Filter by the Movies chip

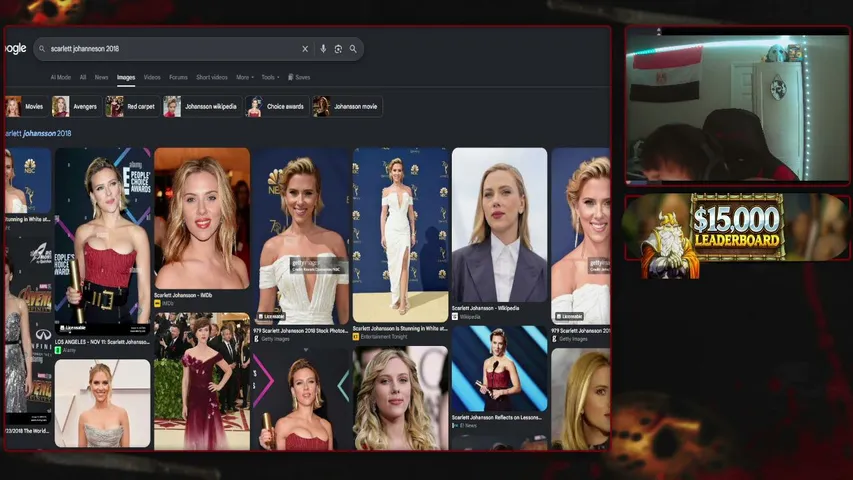(26, 107)
